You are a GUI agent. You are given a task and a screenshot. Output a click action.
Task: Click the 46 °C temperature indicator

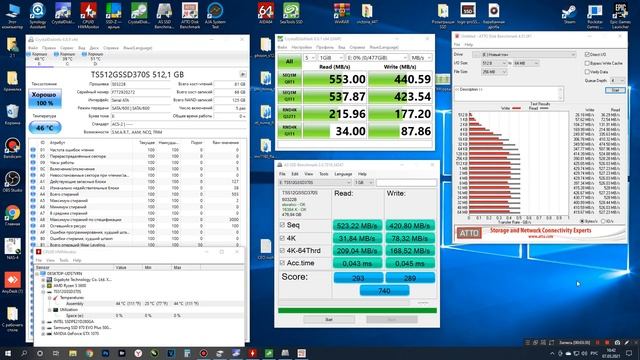[45, 128]
